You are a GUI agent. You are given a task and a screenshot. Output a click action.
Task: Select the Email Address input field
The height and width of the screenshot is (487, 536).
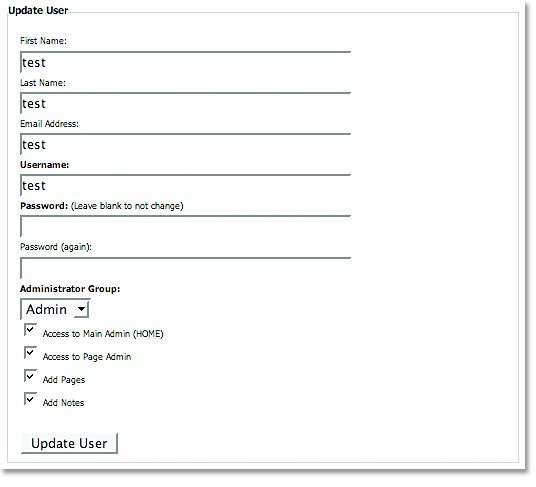(186, 144)
